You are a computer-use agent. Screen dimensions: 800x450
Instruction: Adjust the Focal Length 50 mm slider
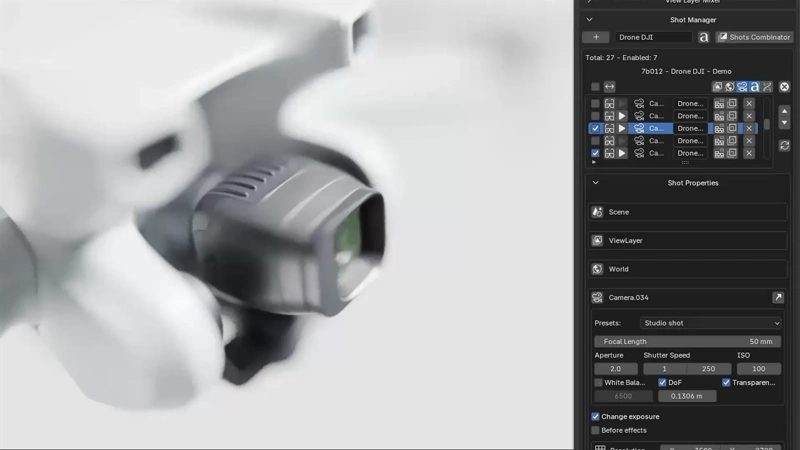[687, 341]
